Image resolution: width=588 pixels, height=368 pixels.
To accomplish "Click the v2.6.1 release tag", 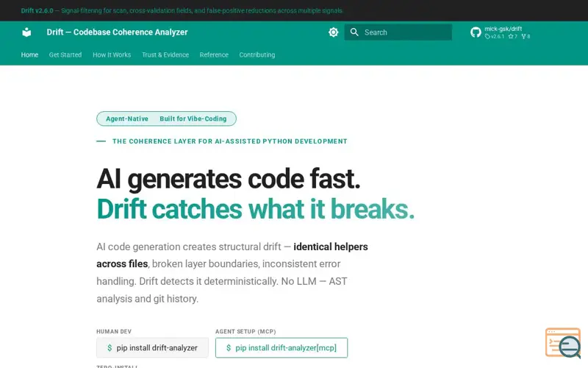I will 495,36.
